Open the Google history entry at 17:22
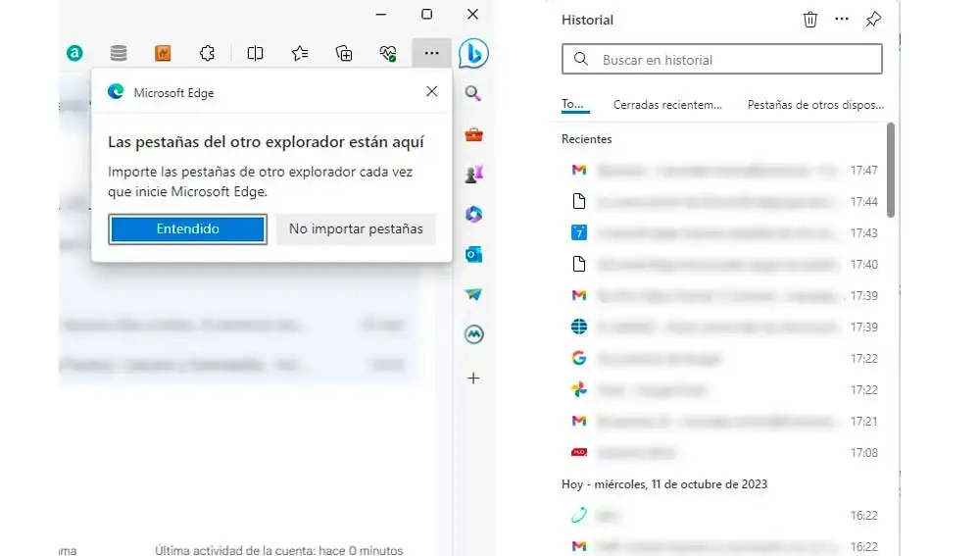This screenshot has width=980, height=556. 722,358
